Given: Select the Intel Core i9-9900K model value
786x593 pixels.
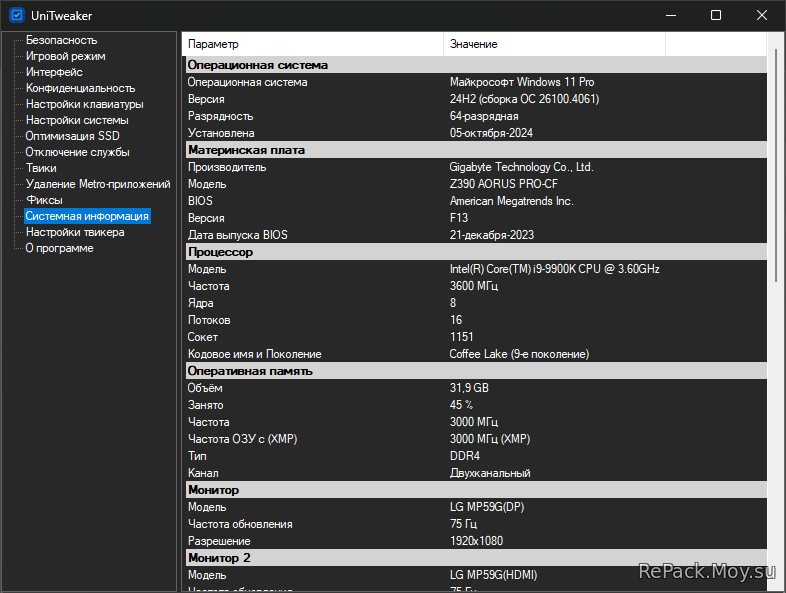Looking at the screenshot, I should pyautogui.click(x=554, y=269).
